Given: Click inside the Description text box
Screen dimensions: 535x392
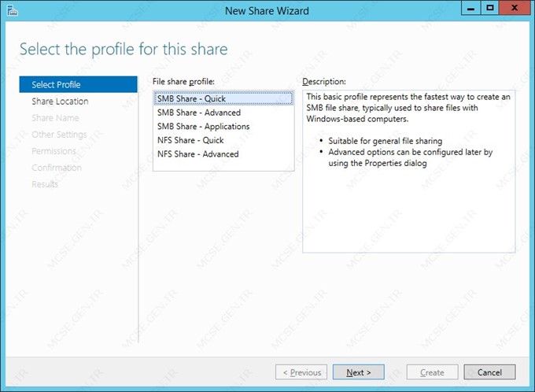Looking at the screenshot, I should 409,172.
